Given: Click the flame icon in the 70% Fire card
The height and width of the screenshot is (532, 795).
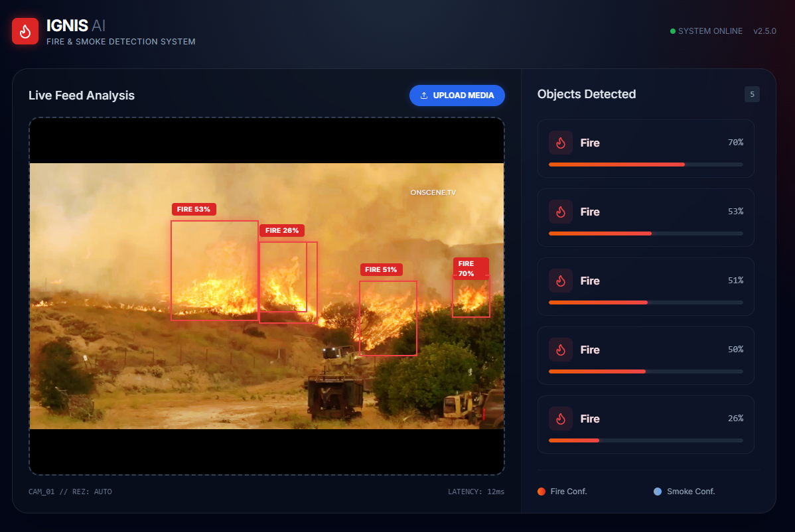Looking at the screenshot, I should tap(560, 143).
